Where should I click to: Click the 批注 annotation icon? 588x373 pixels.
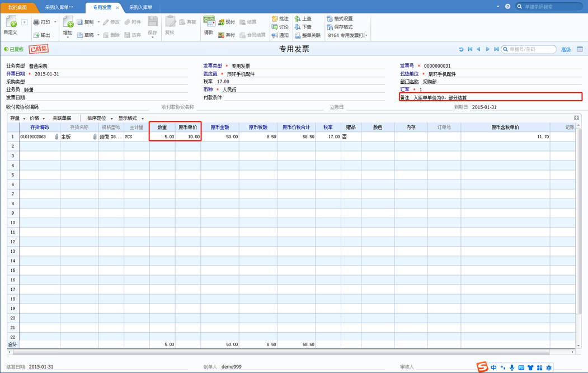pyautogui.click(x=275, y=18)
